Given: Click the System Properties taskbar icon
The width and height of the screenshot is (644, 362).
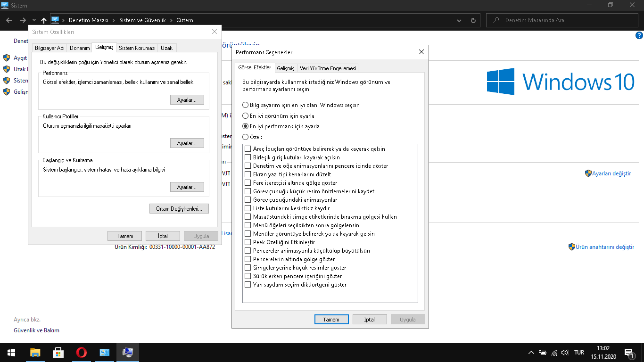Looking at the screenshot, I should [127, 353].
